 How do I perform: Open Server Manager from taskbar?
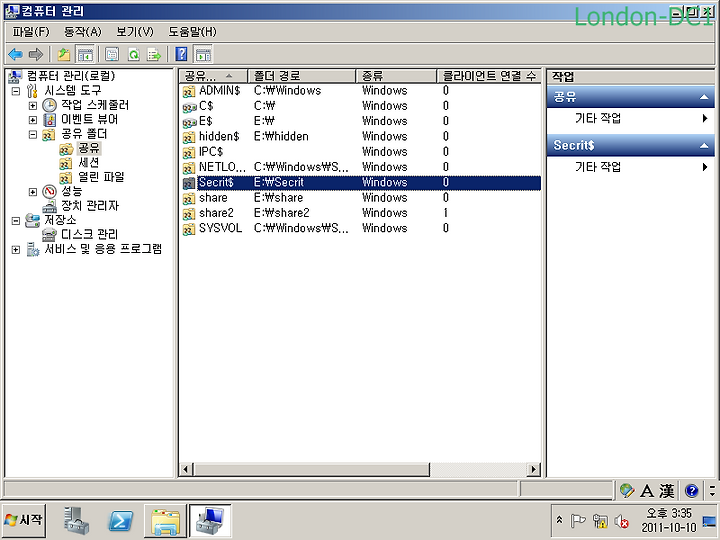(x=76, y=520)
